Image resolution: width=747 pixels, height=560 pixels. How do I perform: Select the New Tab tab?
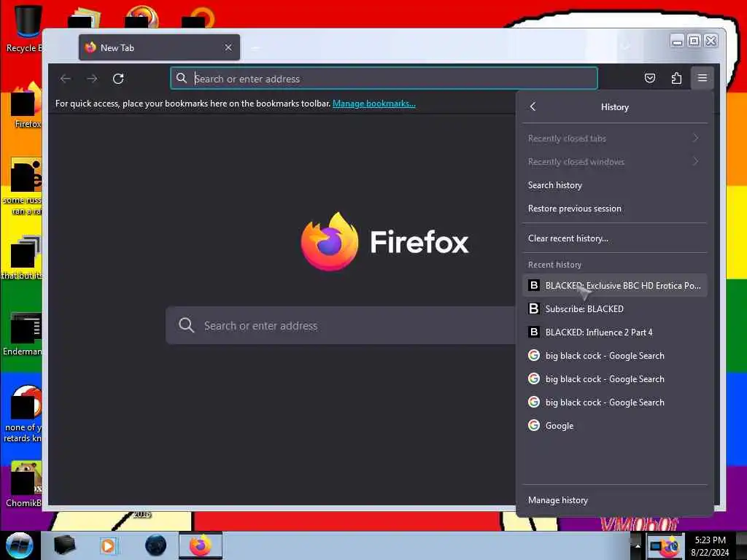click(x=159, y=47)
